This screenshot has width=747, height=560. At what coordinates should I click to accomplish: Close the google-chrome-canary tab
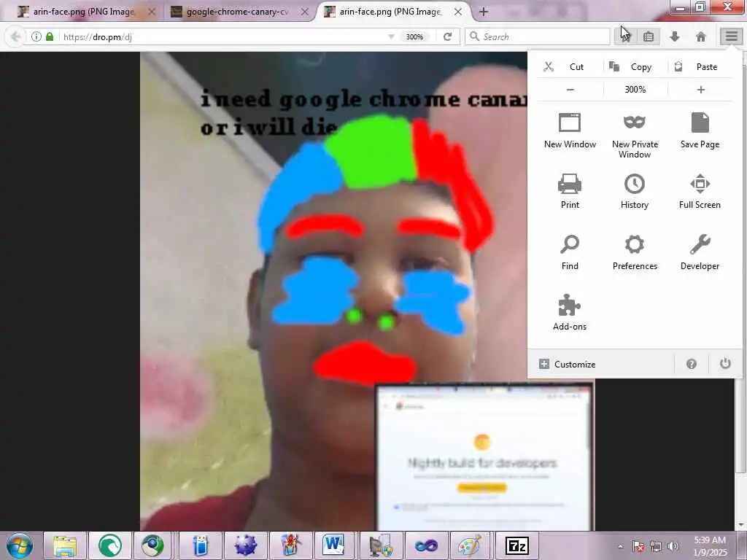pos(305,12)
